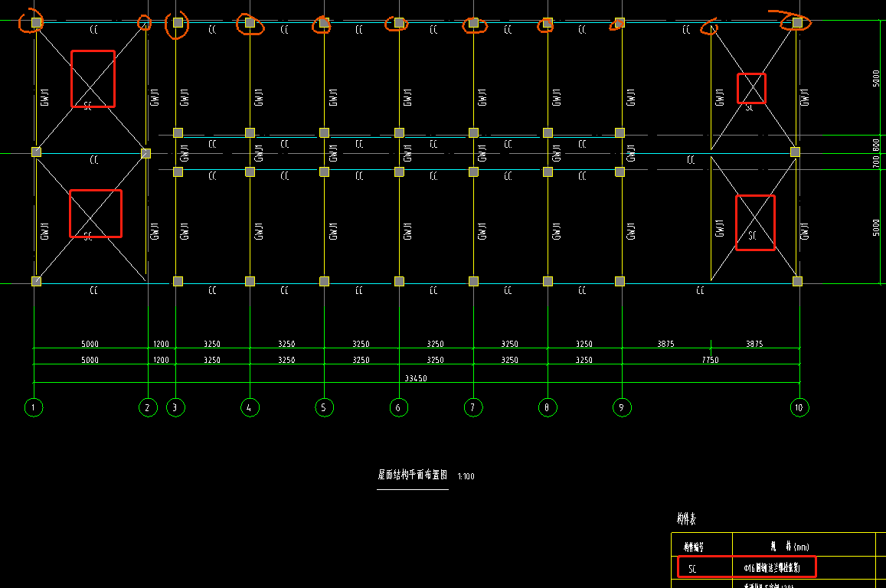Select axis bubble number 7
The width and height of the screenshot is (886, 588).
(x=473, y=407)
